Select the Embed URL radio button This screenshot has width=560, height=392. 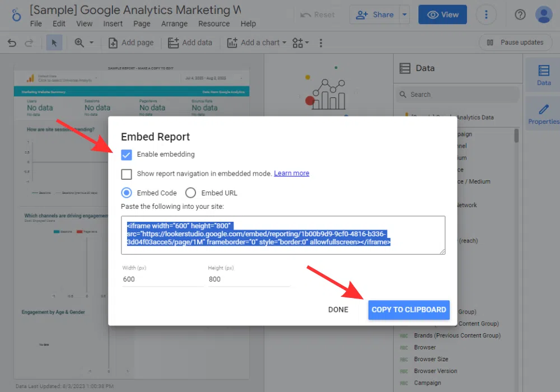(x=190, y=193)
